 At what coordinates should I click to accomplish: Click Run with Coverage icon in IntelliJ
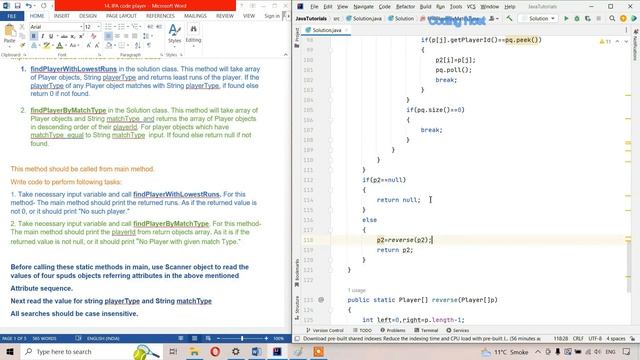(588, 18)
